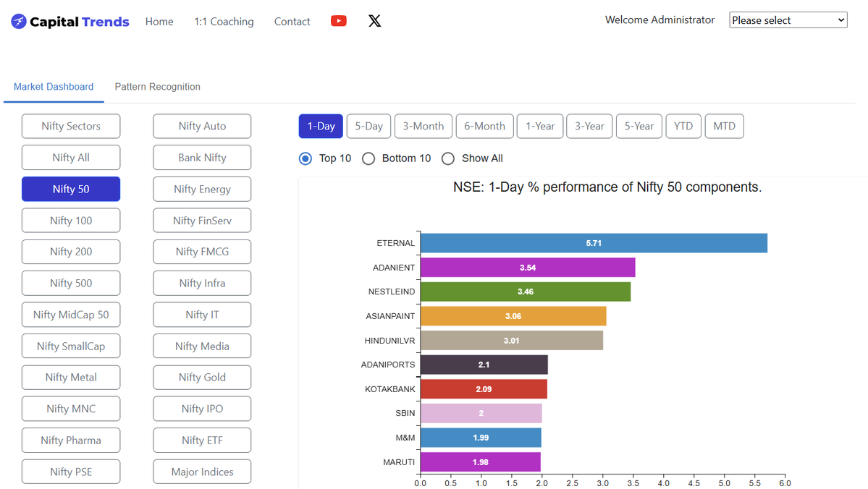Select the Nifty SmallCap button

point(71,346)
